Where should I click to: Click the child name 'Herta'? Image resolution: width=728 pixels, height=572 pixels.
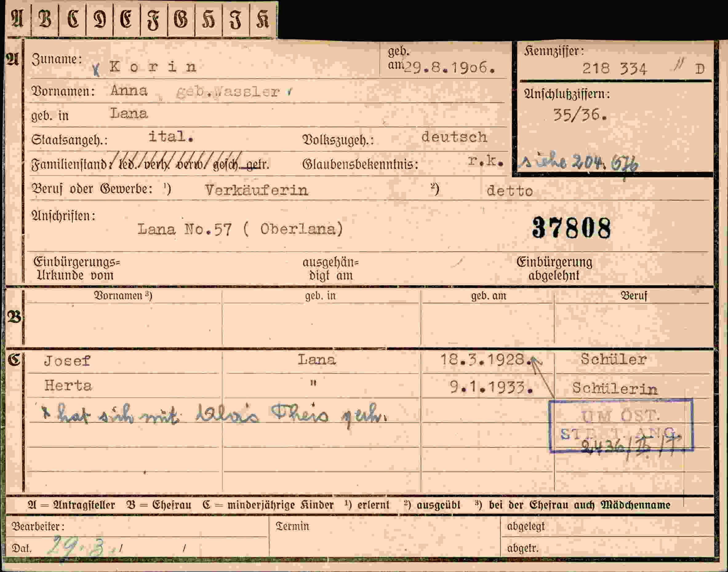(68, 386)
